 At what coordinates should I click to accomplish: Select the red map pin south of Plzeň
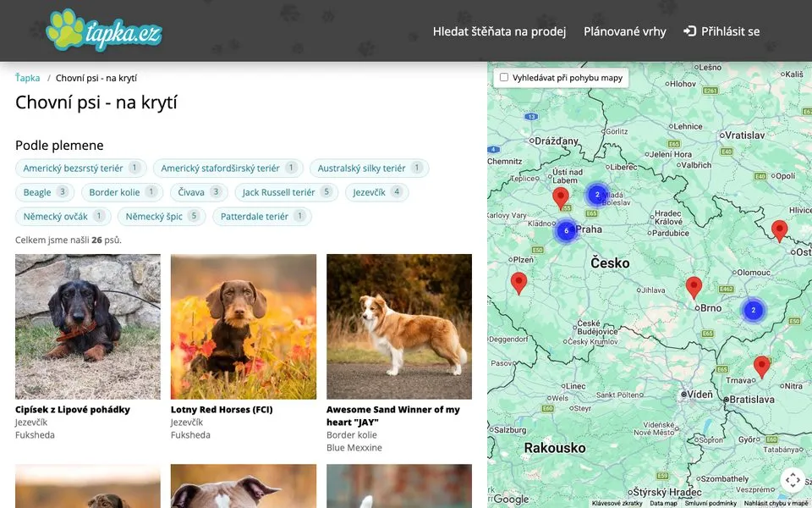[518, 284]
